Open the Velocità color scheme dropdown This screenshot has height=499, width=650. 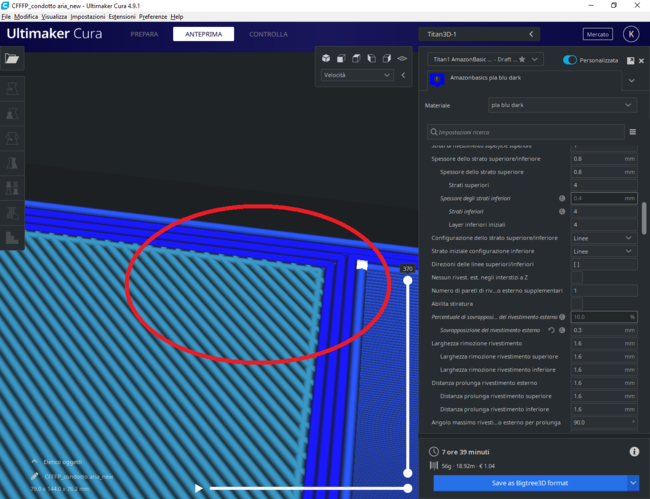click(357, 75)
